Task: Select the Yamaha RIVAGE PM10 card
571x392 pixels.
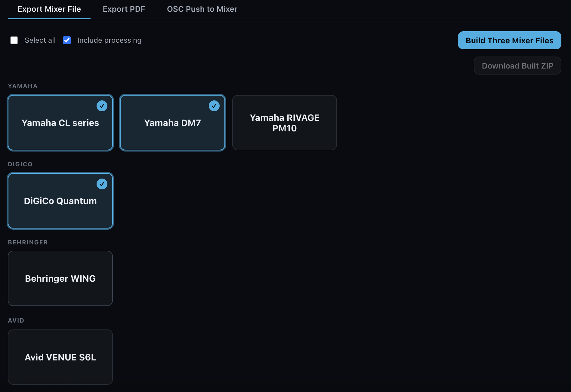Action: 284,123
